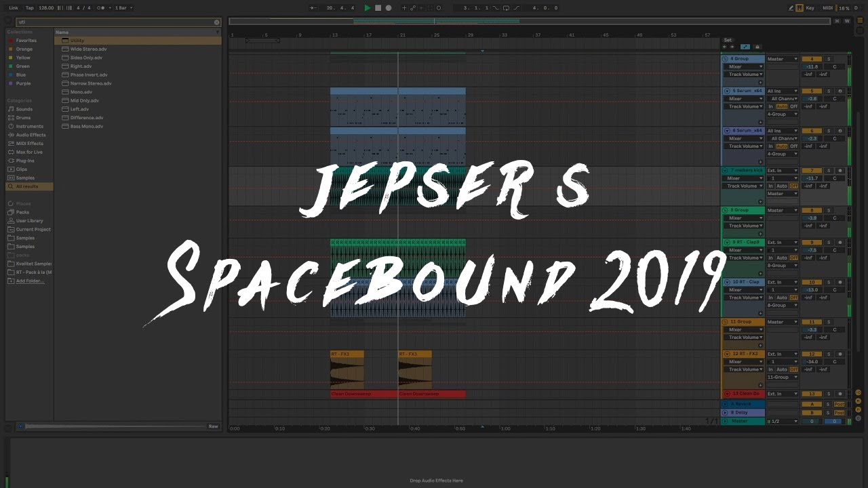Select the Purple collection
This screenshot has width=868, height=488.
(24, 83)
